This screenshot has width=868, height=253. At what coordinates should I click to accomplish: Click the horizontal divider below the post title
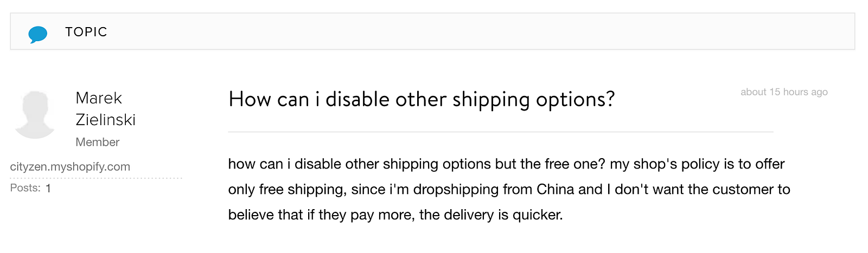point(500,132)
